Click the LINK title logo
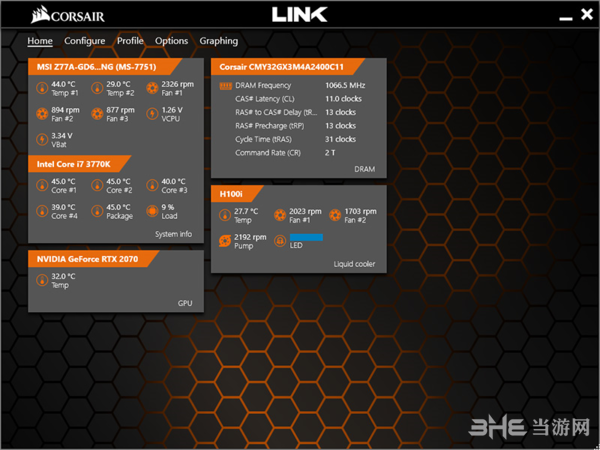The image size is (600, 450). [300, 15]
